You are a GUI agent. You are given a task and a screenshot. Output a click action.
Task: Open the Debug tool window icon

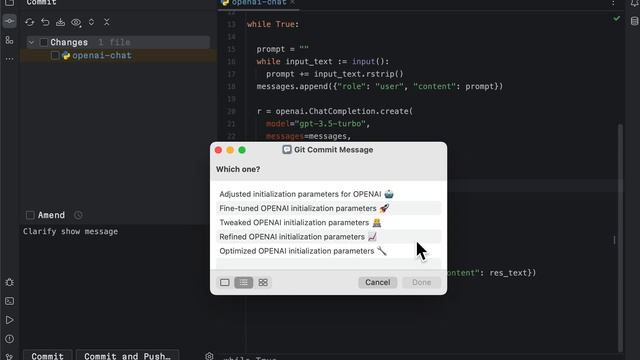tap(9, 282)
